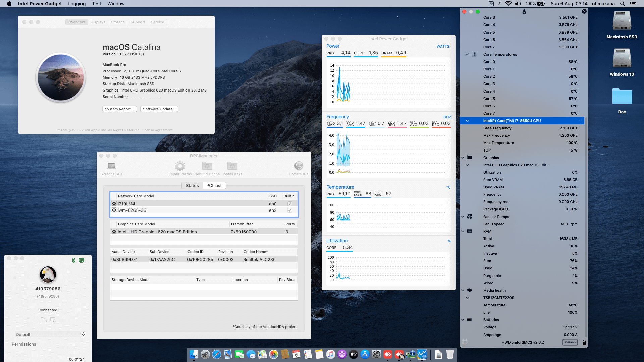Image resolution: width=644 pixels, height=362 pixels.
Task: Click Extract DSDT icon in DPCIManager
Action: [x=111, y=166]
